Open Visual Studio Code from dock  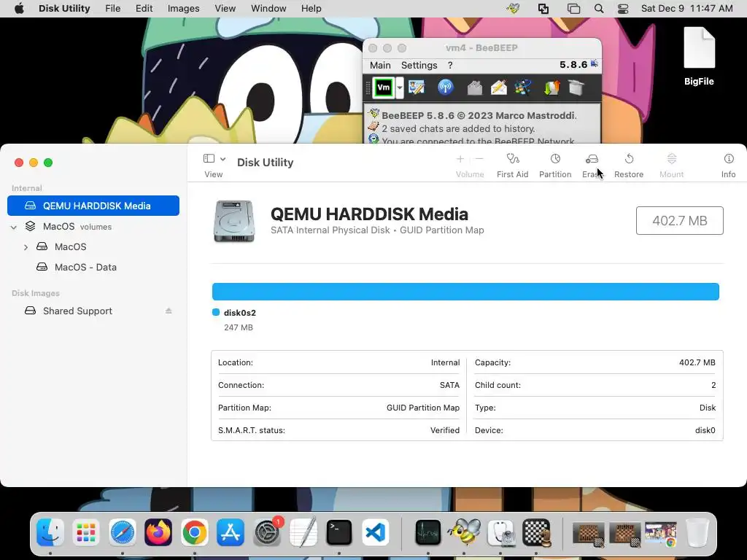(x=375, y=532)
